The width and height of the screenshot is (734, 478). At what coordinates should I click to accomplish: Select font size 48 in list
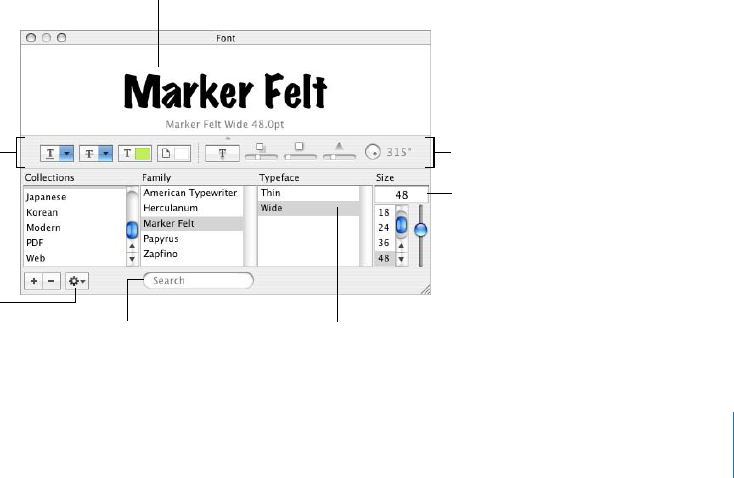384,258
